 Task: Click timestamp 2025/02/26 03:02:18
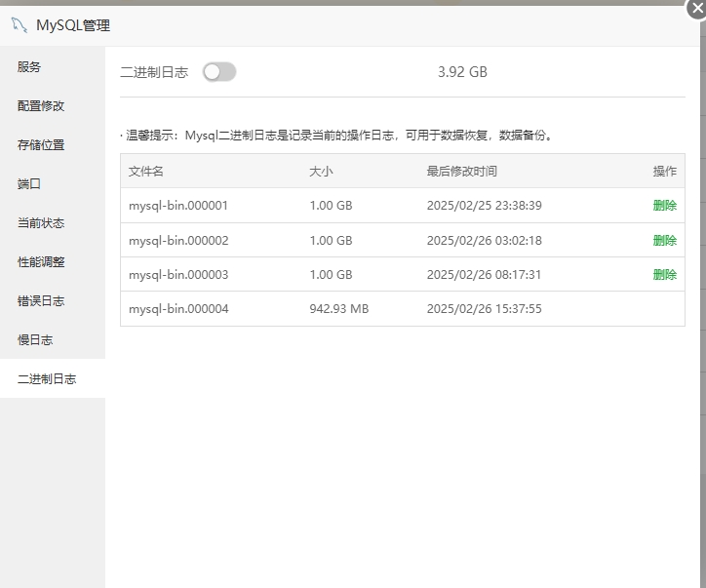[485, 241]
